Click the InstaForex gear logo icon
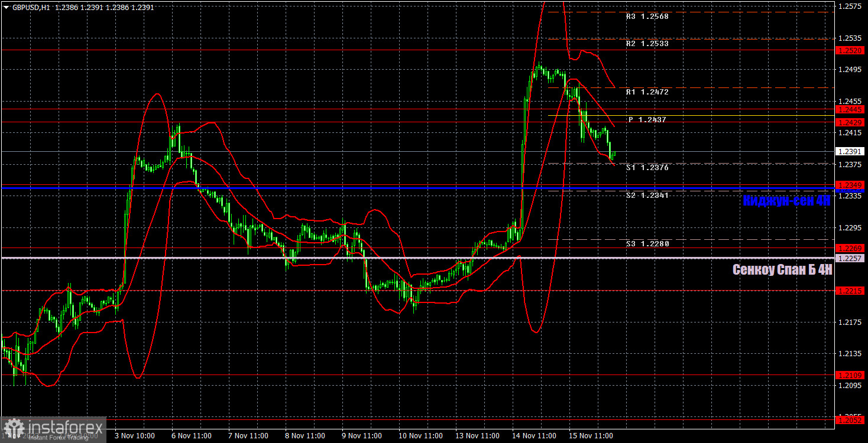 [13, 429]
